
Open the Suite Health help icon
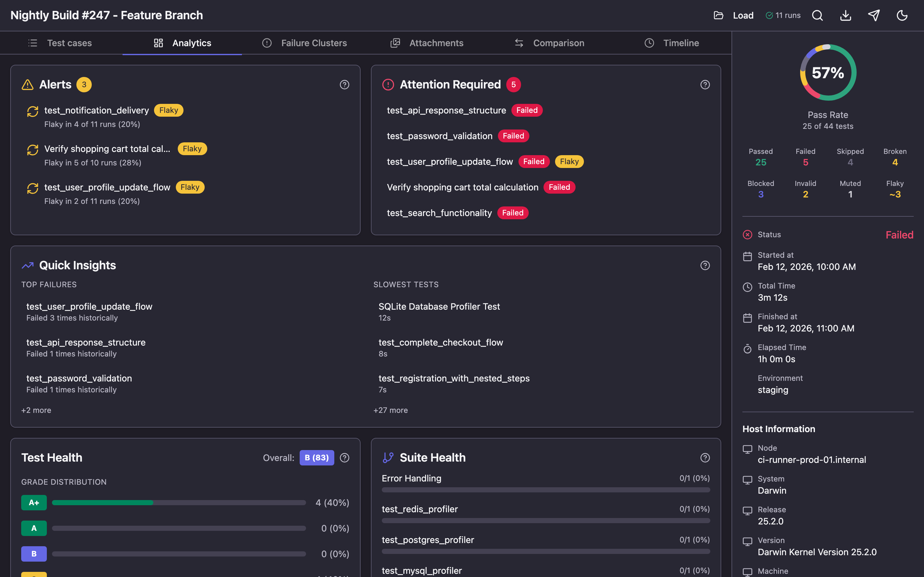(705, 457)
